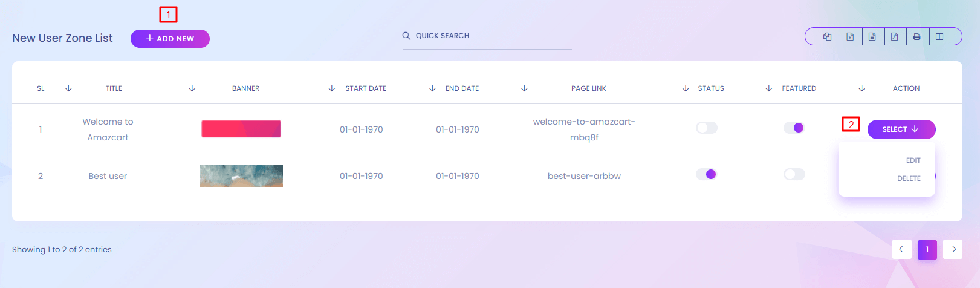Go to next page arrow
980x288 pixels.
pos(953,249)
